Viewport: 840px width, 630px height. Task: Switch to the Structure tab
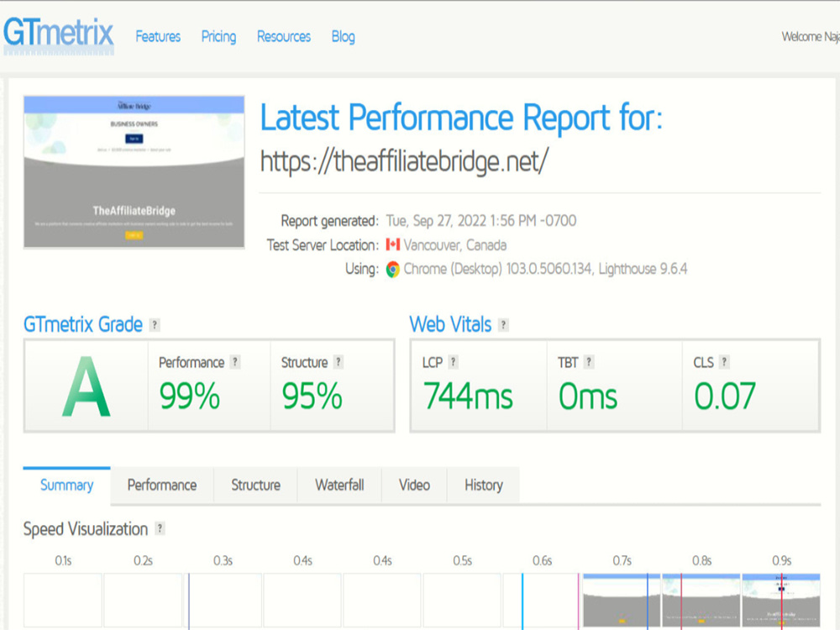[x=255, y=486]
